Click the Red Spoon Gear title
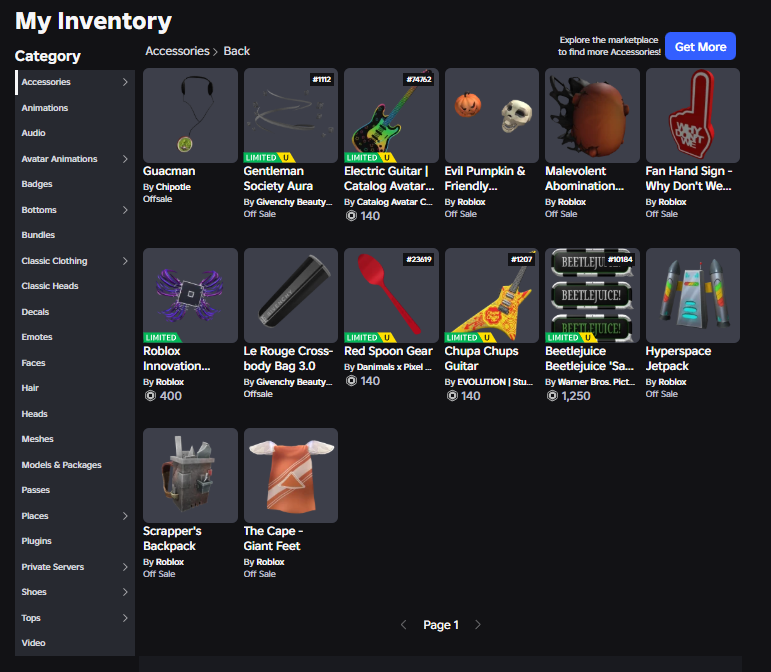The image size is (771, 672). pos(388,351)
